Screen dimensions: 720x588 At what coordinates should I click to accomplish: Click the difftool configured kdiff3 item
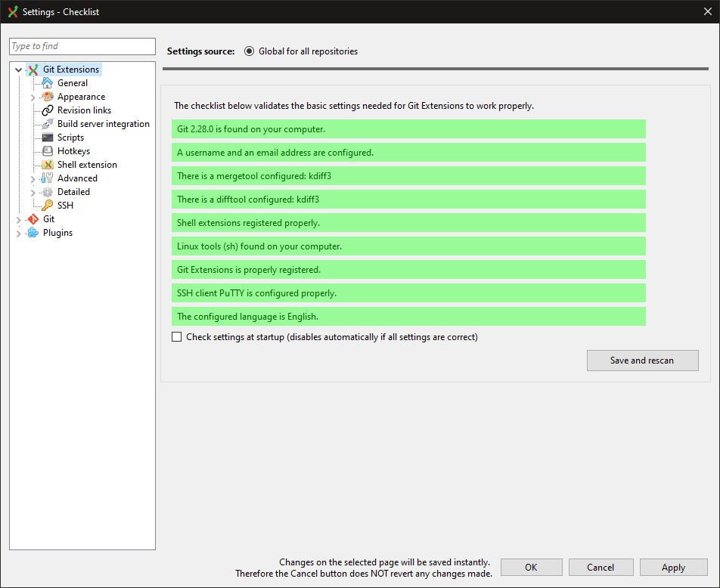(408, 200)
